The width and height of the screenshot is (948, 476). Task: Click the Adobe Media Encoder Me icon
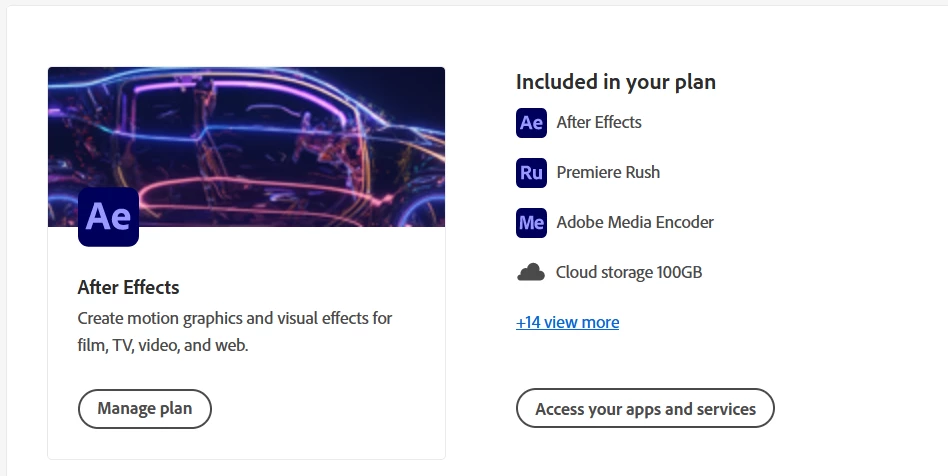531,222
